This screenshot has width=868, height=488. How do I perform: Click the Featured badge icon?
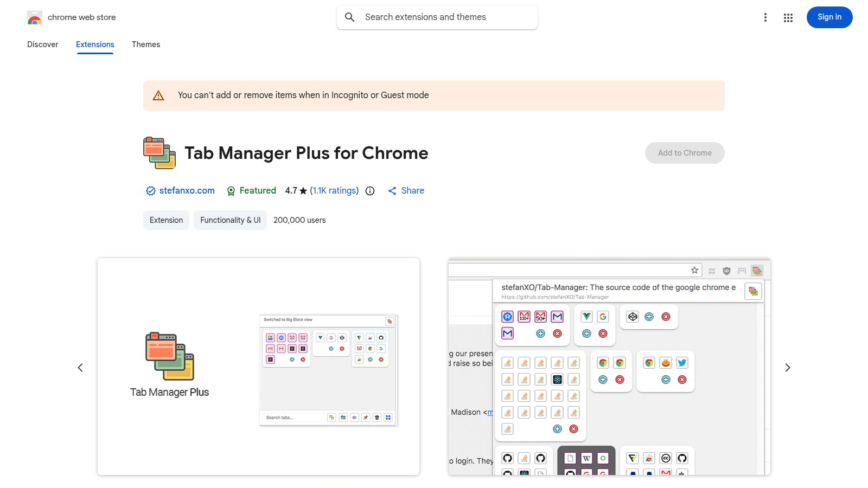coord(231,191)
